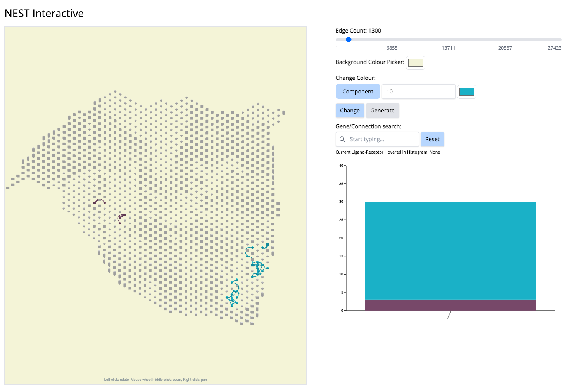Click the 13711 tick on slider
The height and width of the screenshot is (392, 573).
448,48
